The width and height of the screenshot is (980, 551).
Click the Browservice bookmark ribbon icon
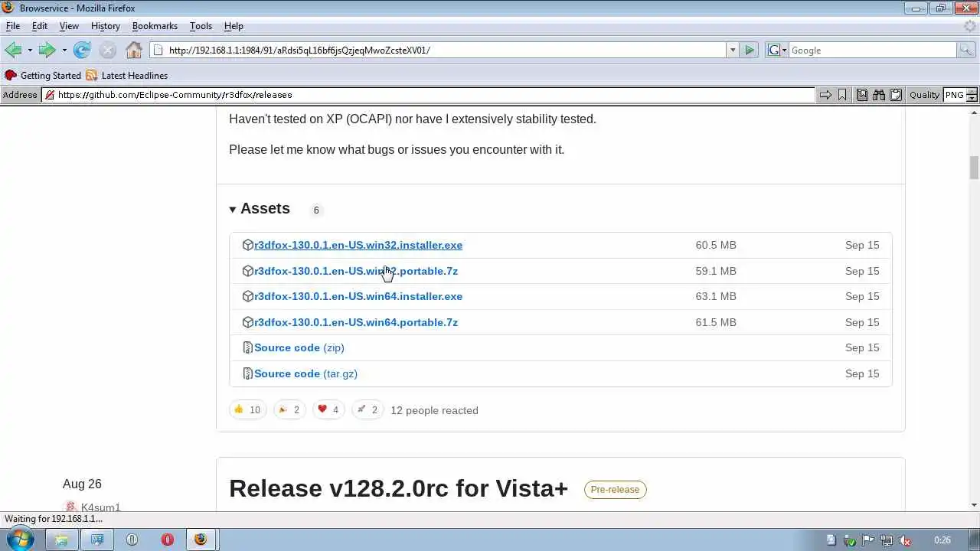[x=842, y=95]
